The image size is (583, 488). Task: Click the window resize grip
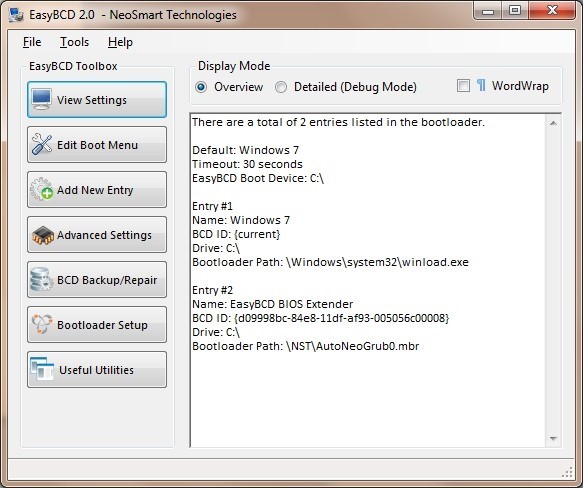pos(568,472)
